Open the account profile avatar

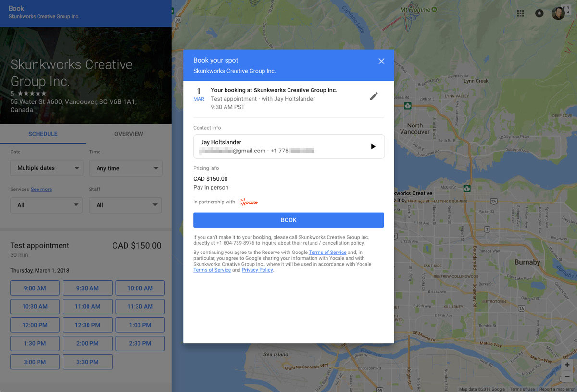coord(558,13)
